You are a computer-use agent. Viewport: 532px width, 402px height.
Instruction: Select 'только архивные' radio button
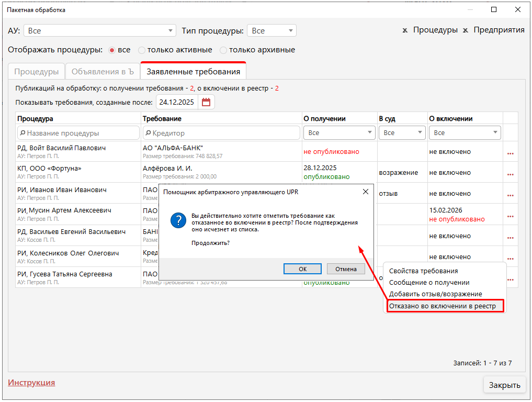223,50
